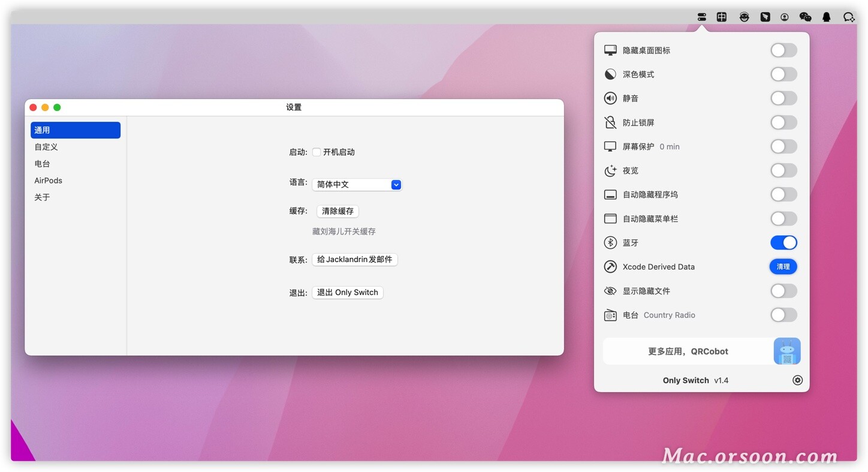Open the AirPods settings section
The image size is (868, 472).
click(76, 181)
